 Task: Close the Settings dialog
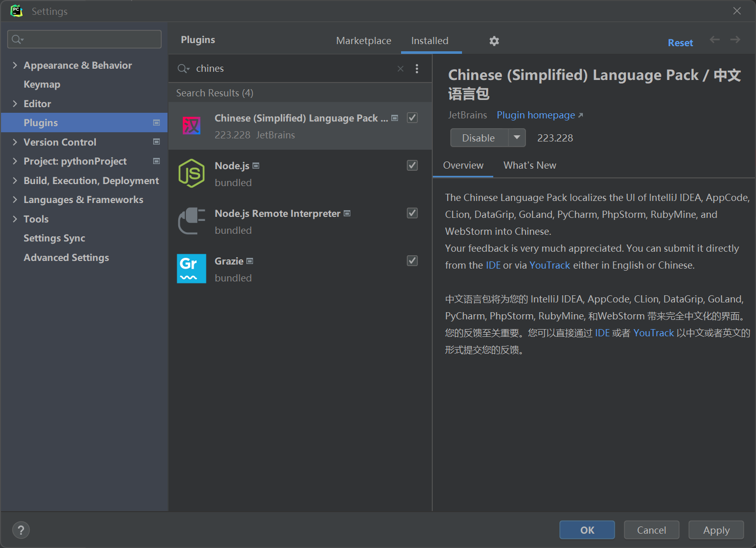737,11
